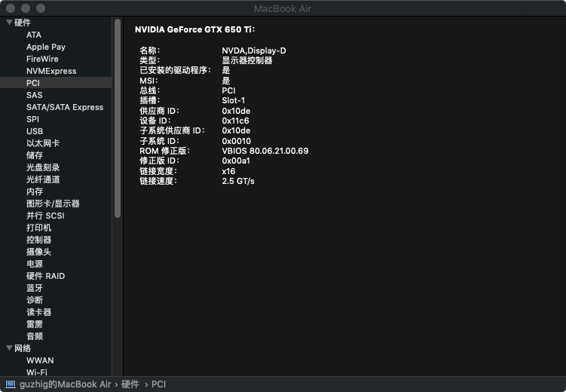Choose NVMExpress in the sidebar
566x392 pixels.
[x=51, y=71]
